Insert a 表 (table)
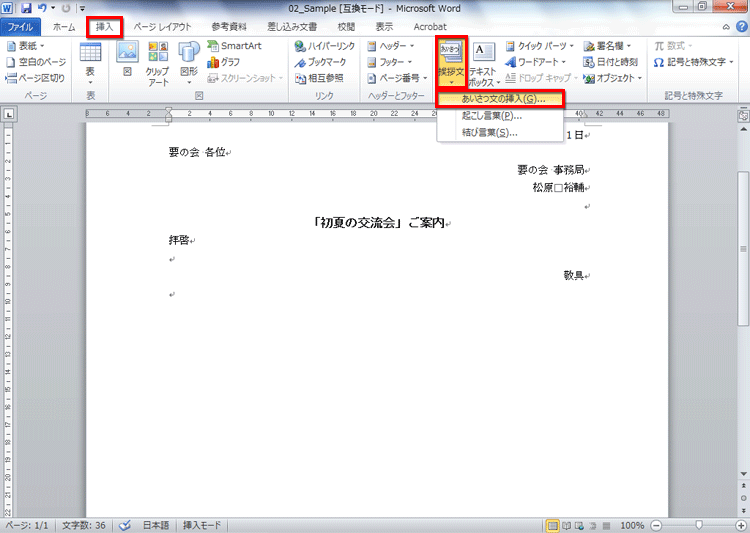750x533 pixels. (90, 64)
